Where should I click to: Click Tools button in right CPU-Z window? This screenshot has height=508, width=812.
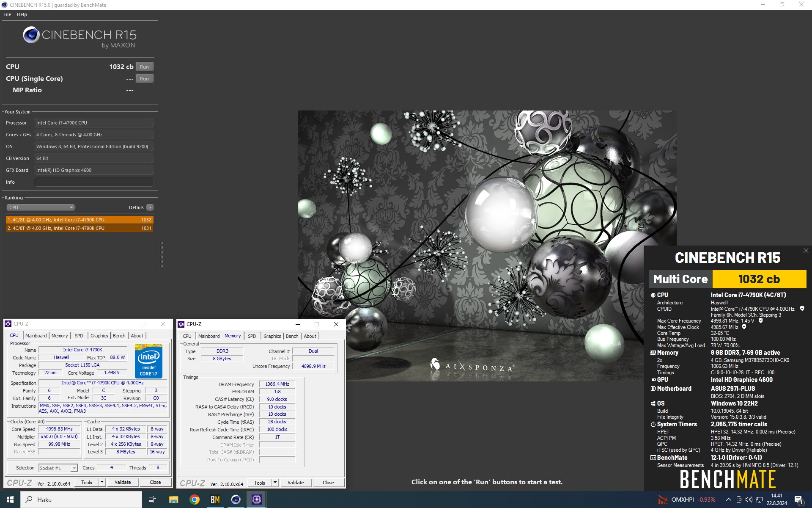coord(260,483)
